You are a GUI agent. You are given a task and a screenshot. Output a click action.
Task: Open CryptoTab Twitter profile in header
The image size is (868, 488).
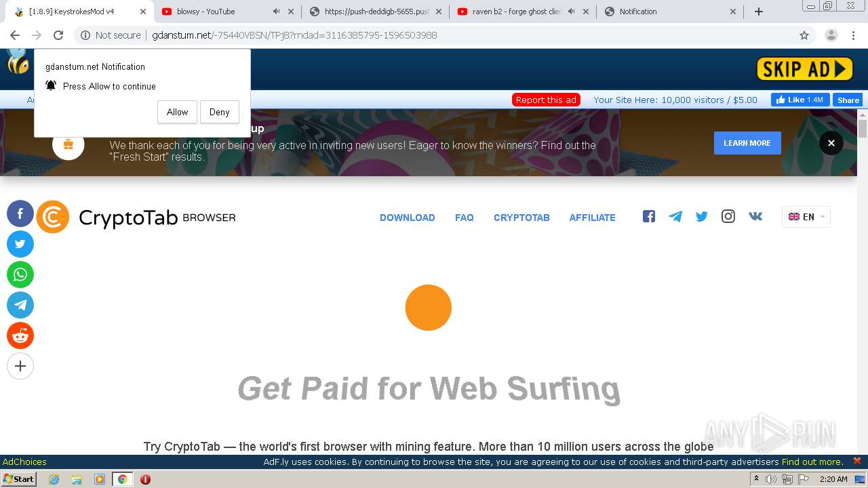[702, 216]
